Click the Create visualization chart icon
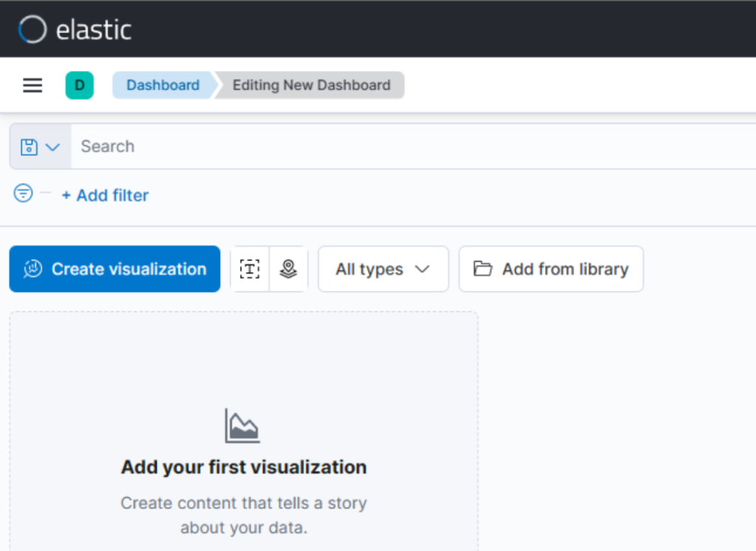 click(32, 269)
